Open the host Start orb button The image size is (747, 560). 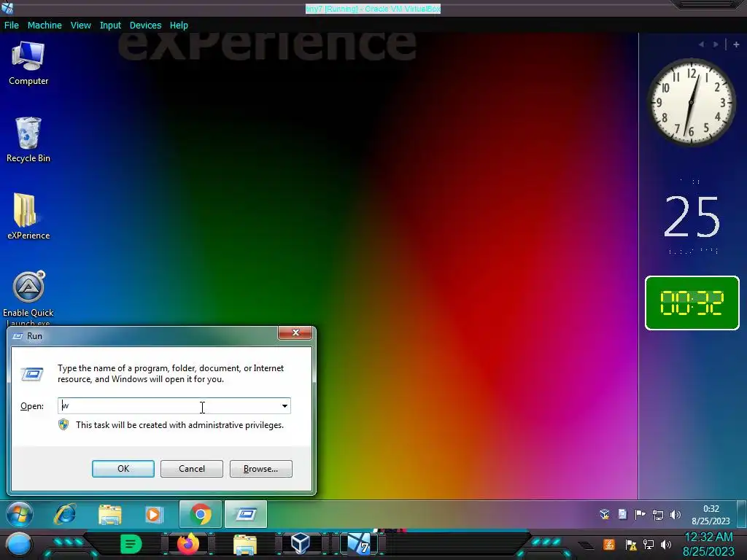pos(19,544)
